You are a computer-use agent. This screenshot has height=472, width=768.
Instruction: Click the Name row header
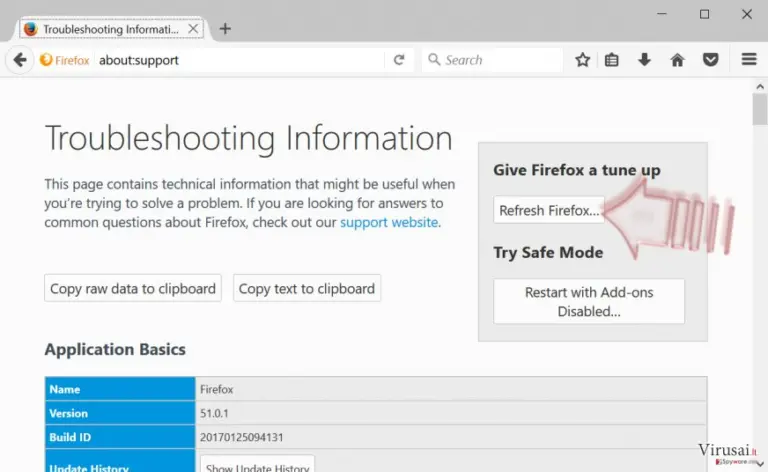pyautogui.click(x=120, y=389)
